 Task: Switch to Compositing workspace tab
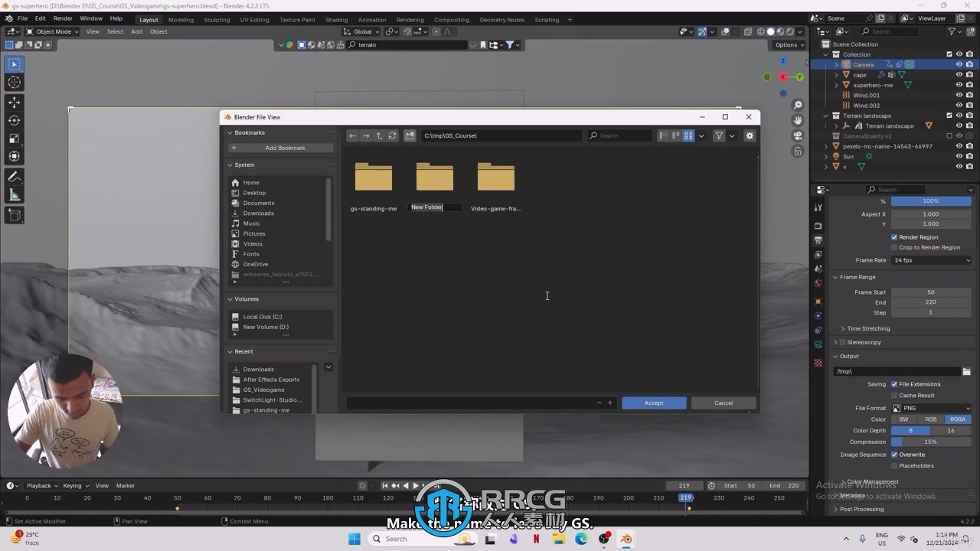coord(452,20)
